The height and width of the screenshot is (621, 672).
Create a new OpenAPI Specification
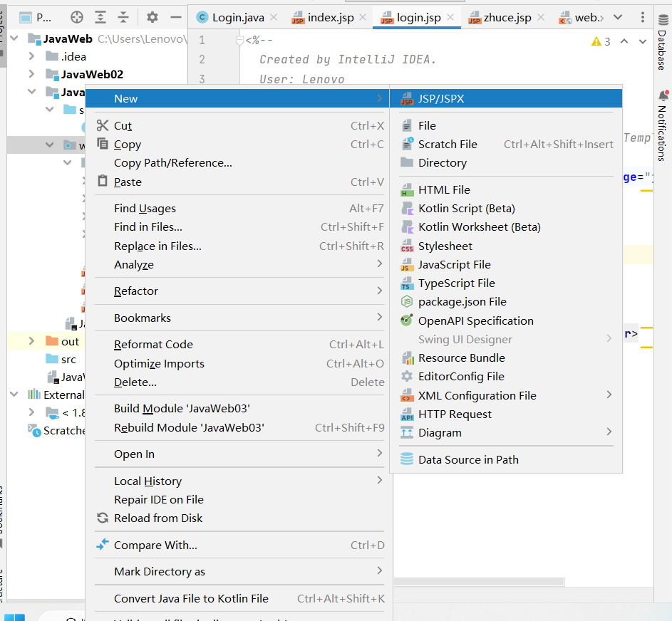coord(506,320)
